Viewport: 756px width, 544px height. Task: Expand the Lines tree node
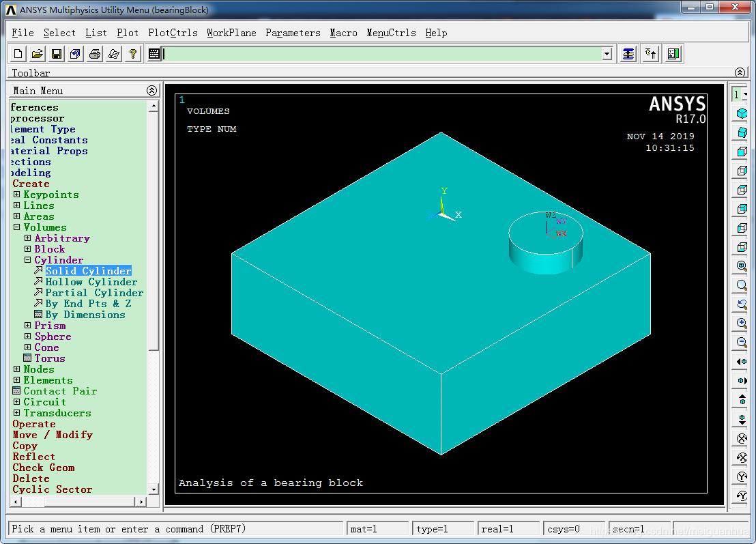[17, 205]
